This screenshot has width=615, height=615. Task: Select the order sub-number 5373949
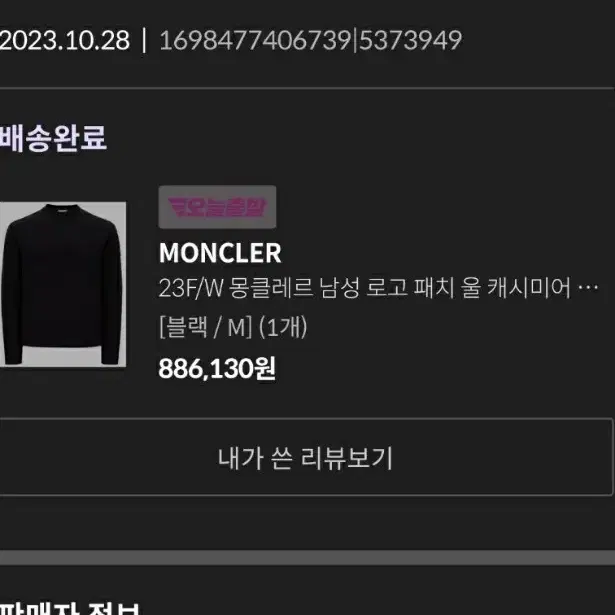(x=411, y=40)
